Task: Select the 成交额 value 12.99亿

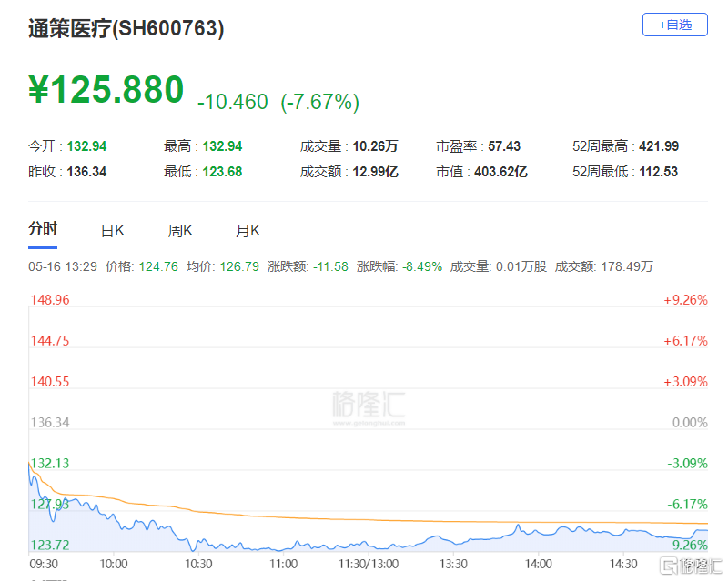Action: [375, 172]
